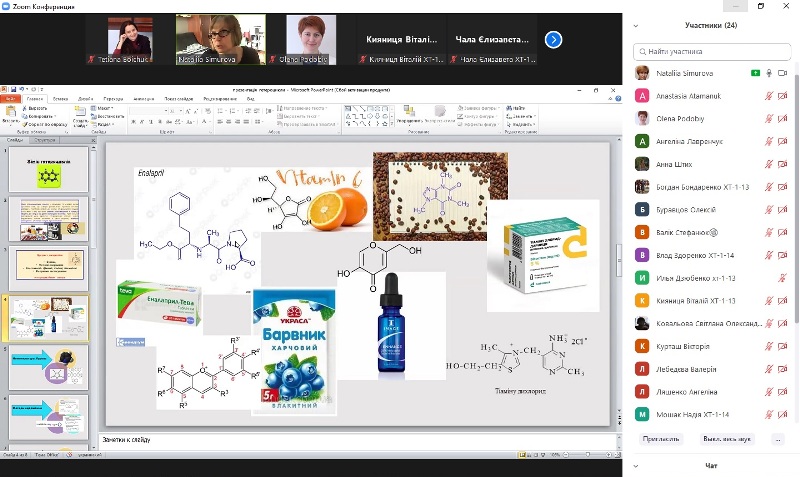The image size is (800, 477).
Task: Click Копировать (copy) in the clipboard group
Action: click(38, 116)
